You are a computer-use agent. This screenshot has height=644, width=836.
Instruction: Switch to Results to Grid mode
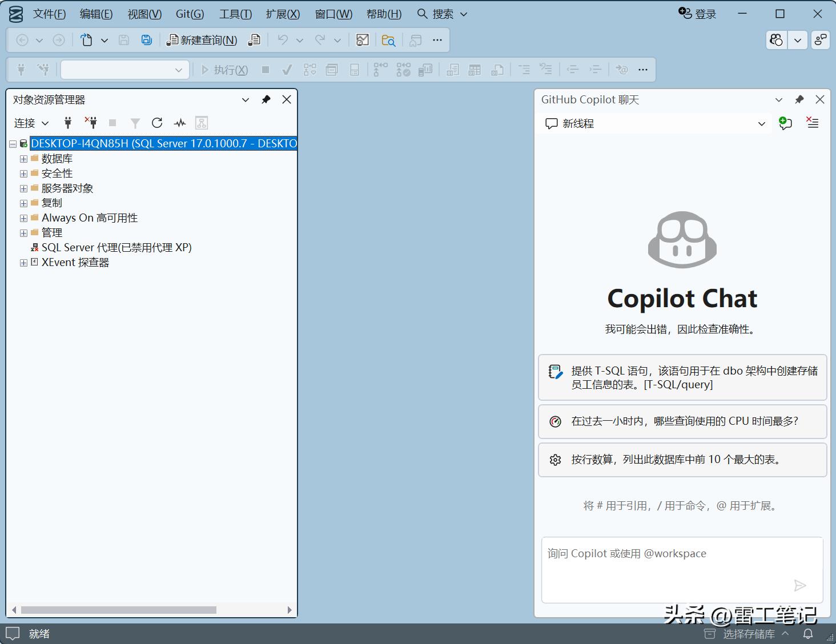[x=475, y=70]
